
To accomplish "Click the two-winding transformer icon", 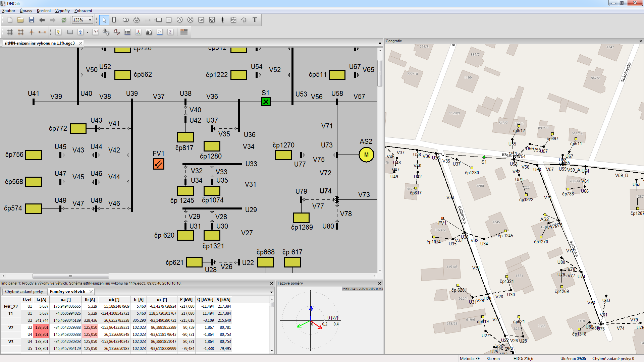I will coord(126,20).
